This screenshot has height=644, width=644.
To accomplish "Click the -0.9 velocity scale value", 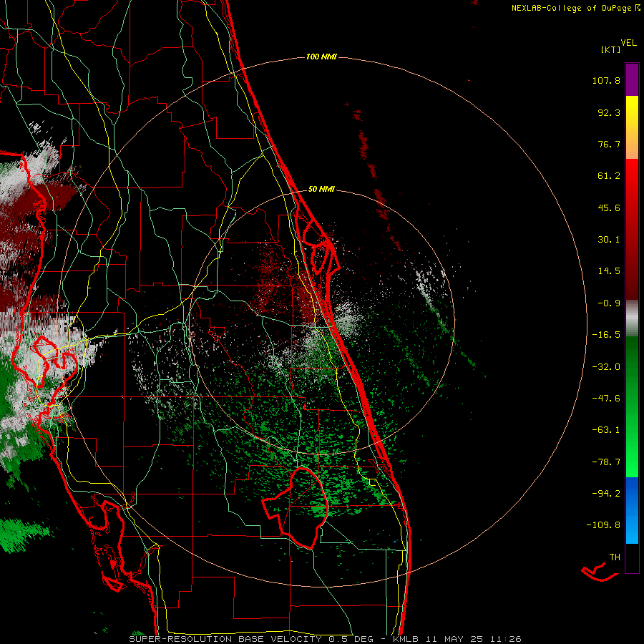I will 609,303.
